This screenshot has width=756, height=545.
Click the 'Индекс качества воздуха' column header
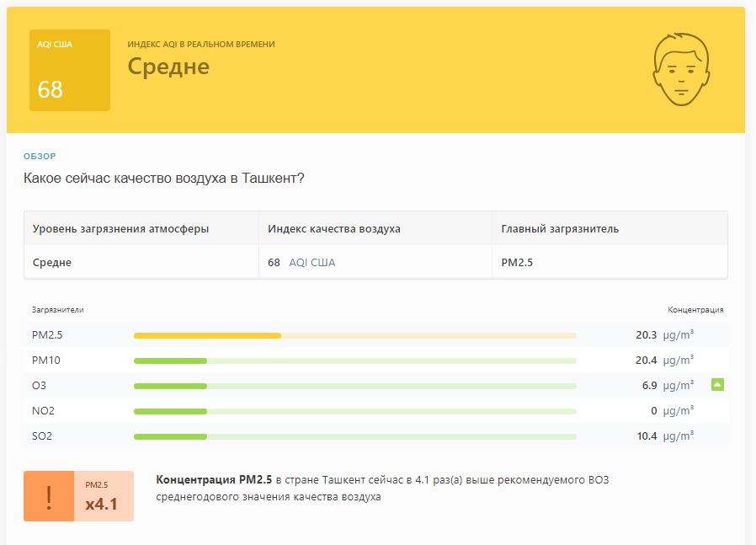(334, 228)
